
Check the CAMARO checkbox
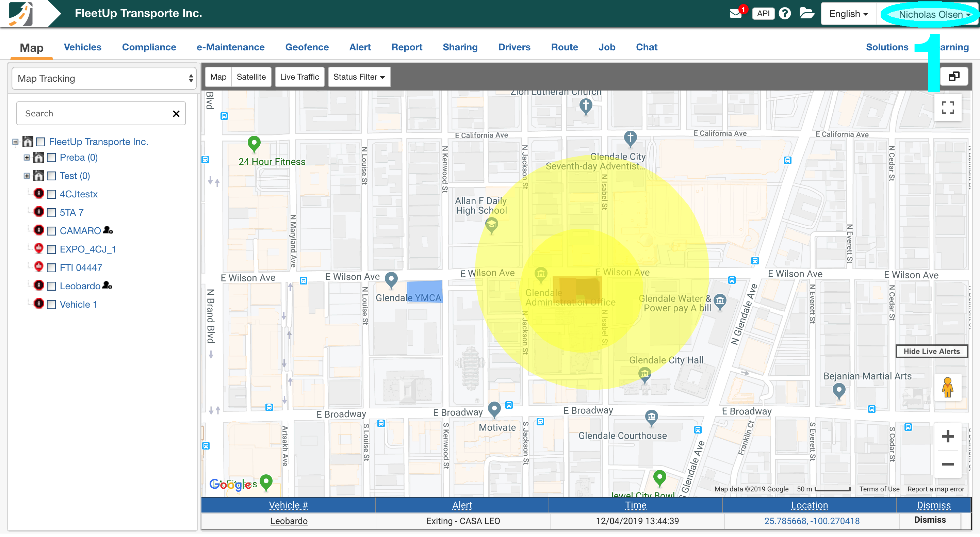click(x=51, y=231)
